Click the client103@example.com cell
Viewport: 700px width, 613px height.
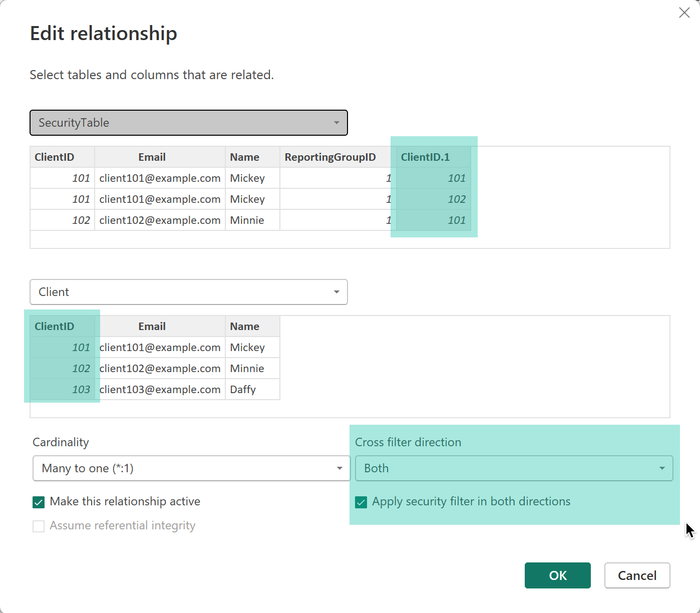click(160, 389)
